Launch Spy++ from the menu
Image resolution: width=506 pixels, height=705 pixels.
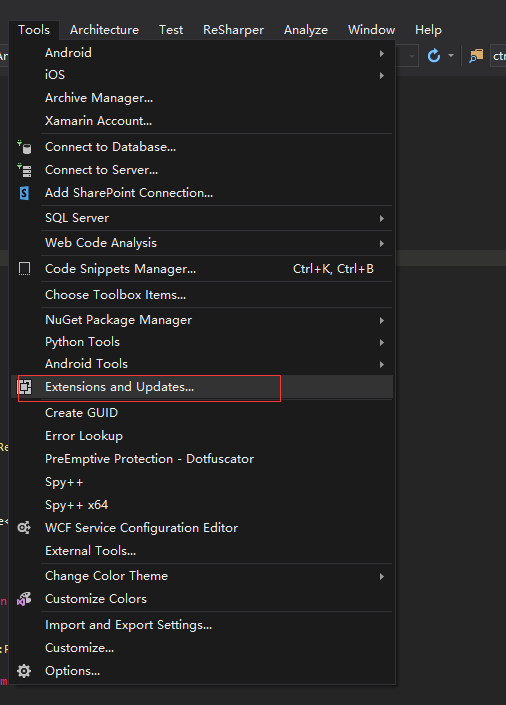click(x=202, y=482)
